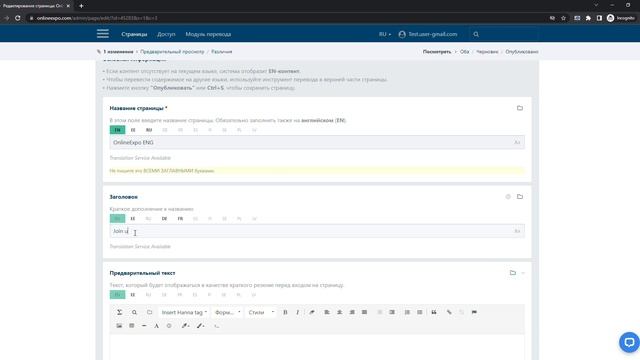Open the hamburger menu in the header
Screen dimensions: 640x360
[x=103, y=34]
